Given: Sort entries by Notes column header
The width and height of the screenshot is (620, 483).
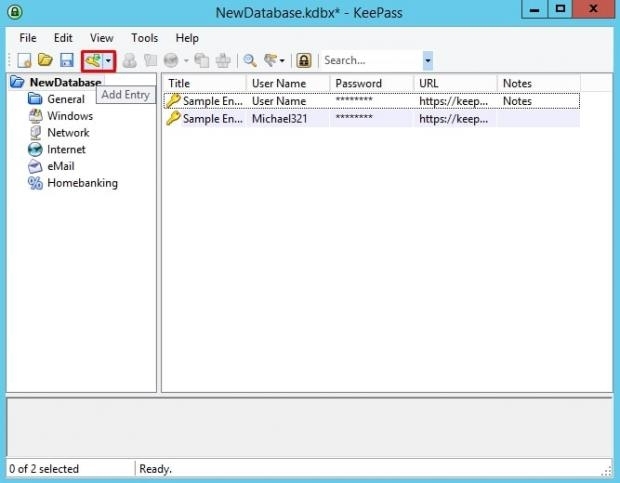Looking at the screenshot, I should click(539, 83).
